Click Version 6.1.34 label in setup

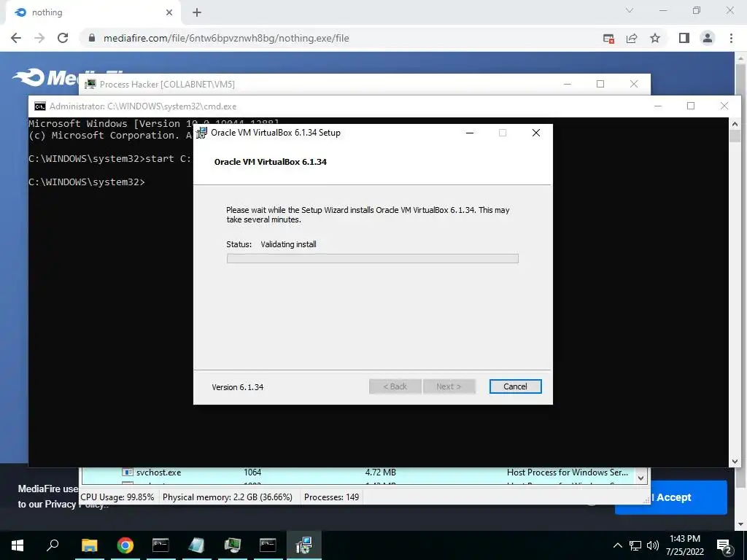click(x=238, y=387)
